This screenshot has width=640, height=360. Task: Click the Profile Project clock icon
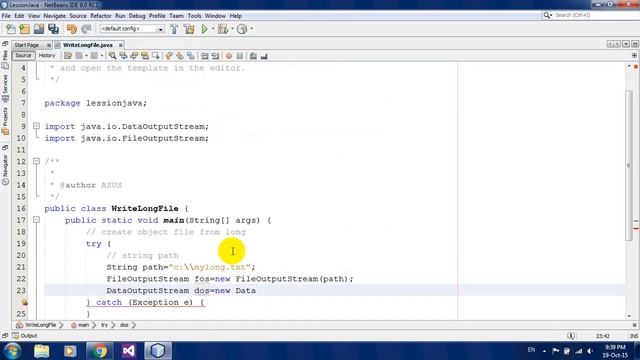[x=242, y=29]
